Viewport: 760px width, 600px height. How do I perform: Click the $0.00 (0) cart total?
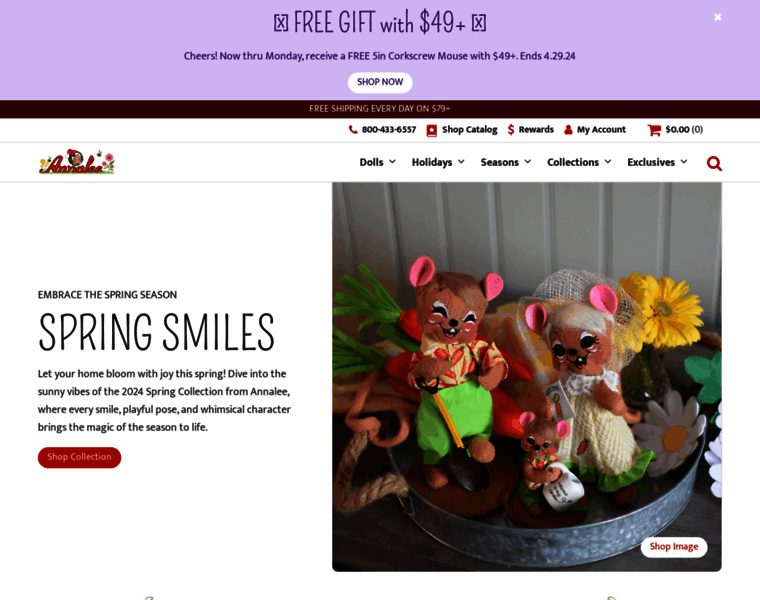point(684,129)
